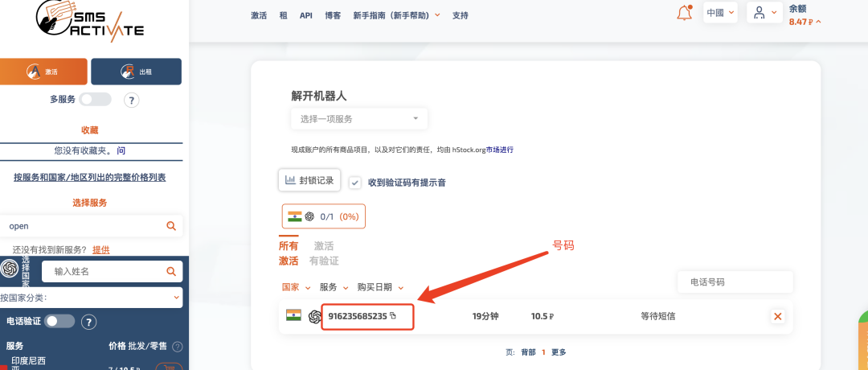Open the notification bell
Screen dimensions: 868x370
(685, 13)
